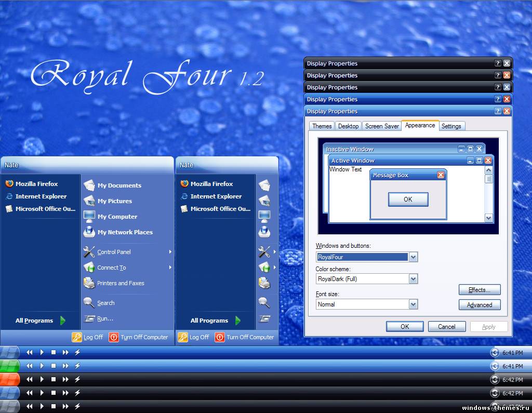This screenshot has width=532, height=413.
Task: Expand All Programs in the right Start menu
Action: click(216, 321)
